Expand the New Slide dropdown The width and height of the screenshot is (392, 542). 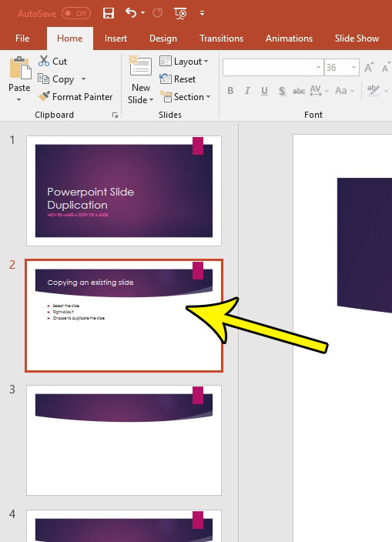141,100
